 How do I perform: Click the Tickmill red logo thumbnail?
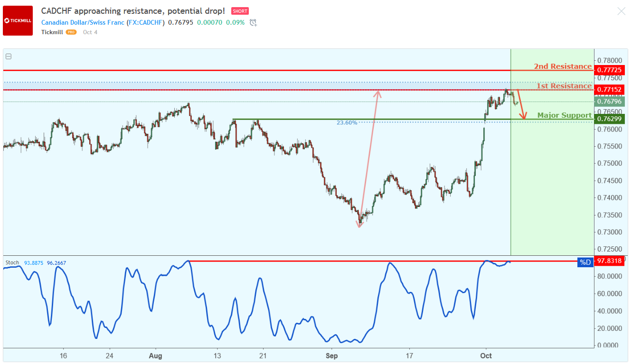click(18, 20)
